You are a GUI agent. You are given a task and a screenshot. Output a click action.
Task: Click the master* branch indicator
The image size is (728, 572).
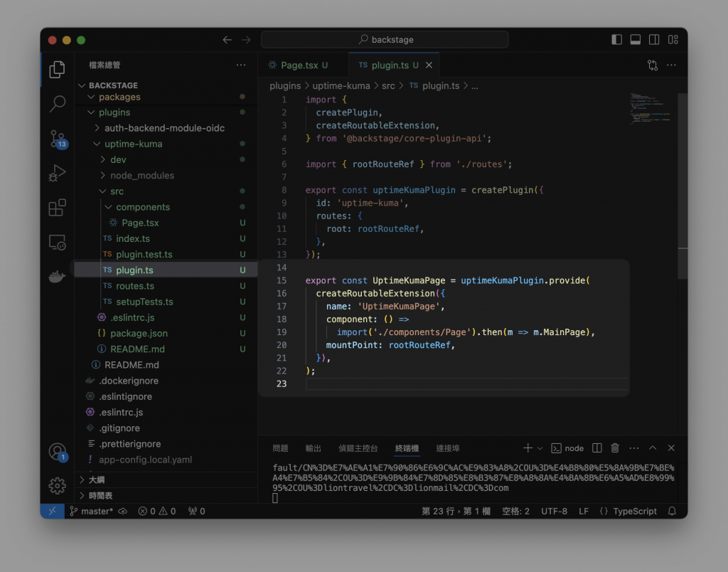click(92, 511)
